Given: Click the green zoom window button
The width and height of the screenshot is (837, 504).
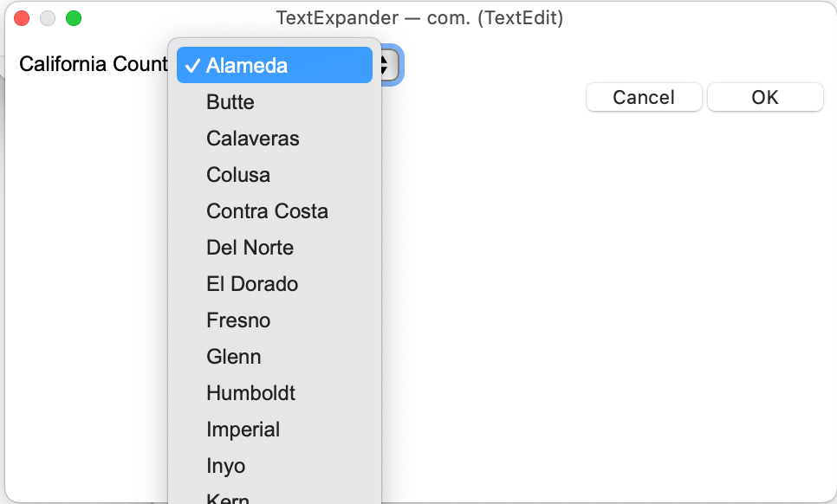Looking at the screenshot, I should coord(74,18).
